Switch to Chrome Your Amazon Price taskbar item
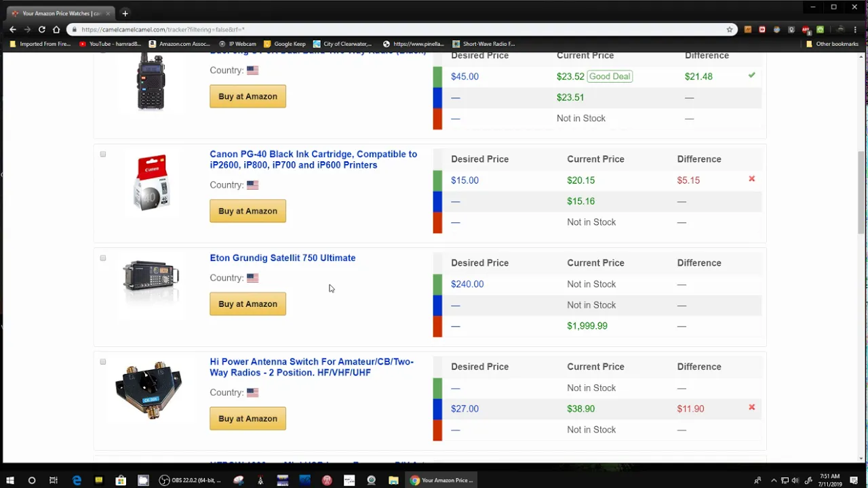This screenshot has width=868, height=488. (x=441, y=481)
